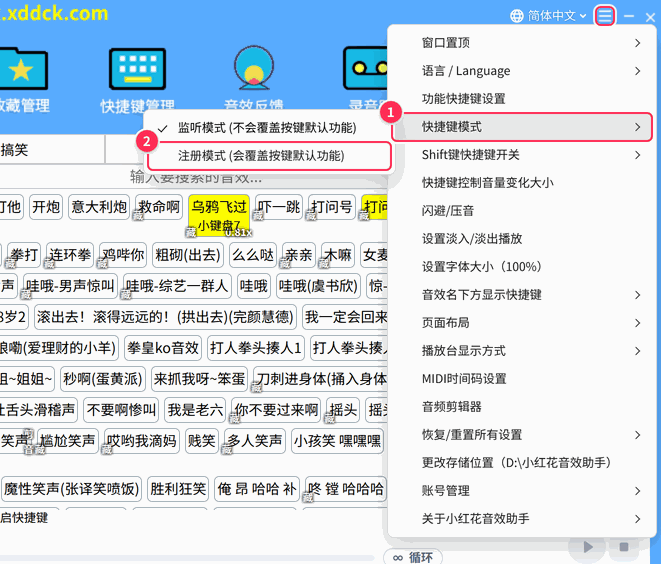Expand the Shift键快捷键开关 submenu
This screenshot has height=564, width=661.
(x=522, y=155)
